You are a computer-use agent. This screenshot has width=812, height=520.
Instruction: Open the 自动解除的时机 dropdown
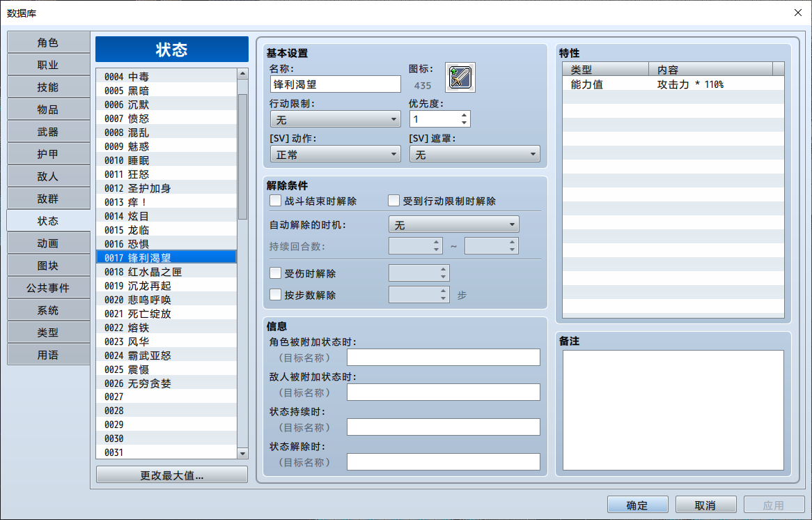coord(453,224)
